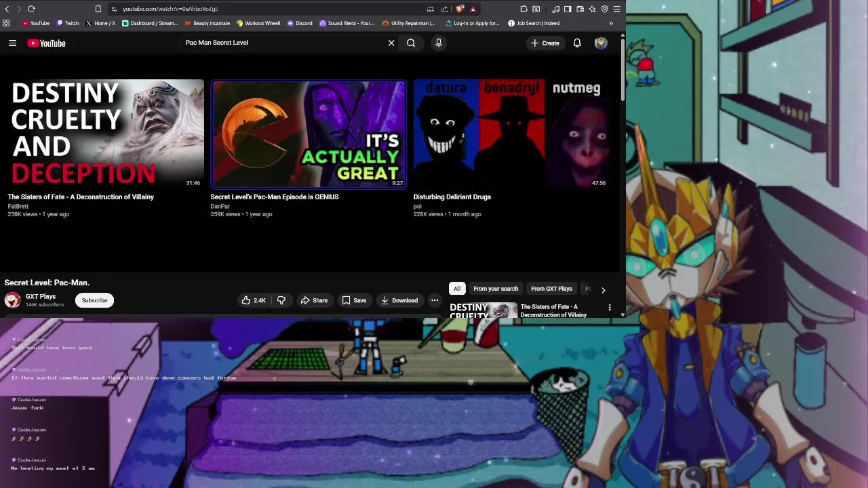
Task: Select the All filter chip
Action: point(457,289)
